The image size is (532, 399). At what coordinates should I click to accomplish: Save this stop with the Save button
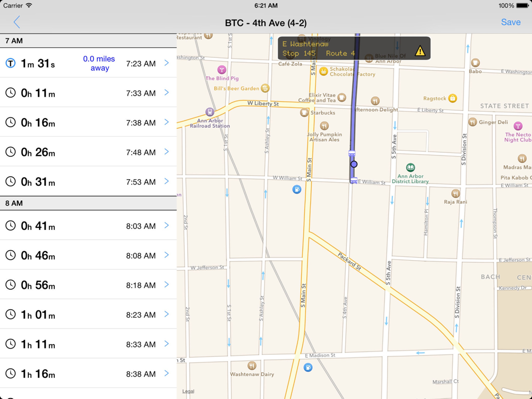tap(511, 22)
